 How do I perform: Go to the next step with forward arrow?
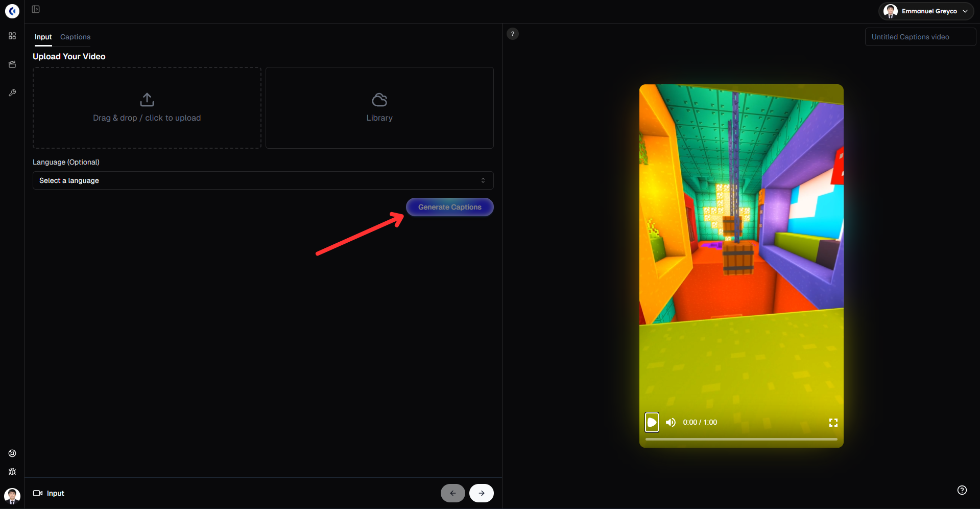click(482, 493)
